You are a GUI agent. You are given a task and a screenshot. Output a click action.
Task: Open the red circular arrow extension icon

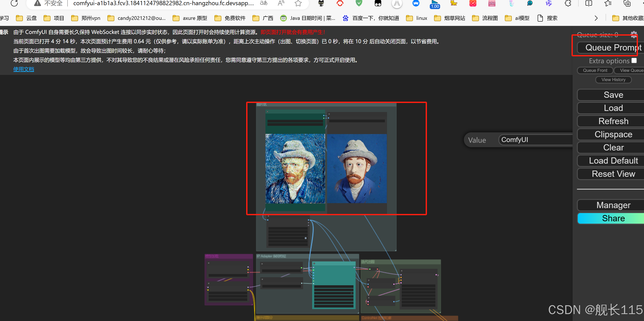pyautogui.click(x=340, y=3)
